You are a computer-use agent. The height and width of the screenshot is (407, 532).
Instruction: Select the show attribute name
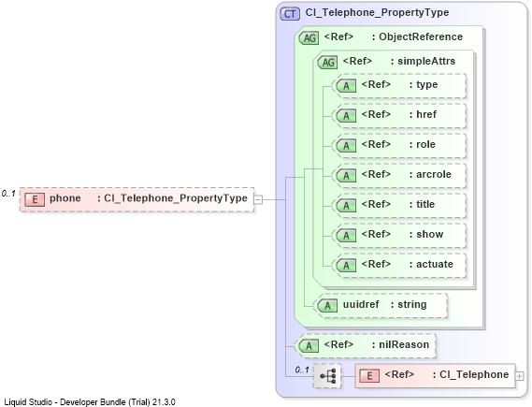pyautogui.click(x=430, y=234)
